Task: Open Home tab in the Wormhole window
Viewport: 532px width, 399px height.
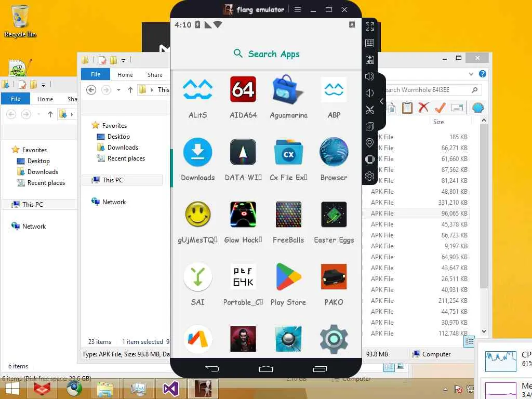Action: pyautogui.click(x=125, y=75)
